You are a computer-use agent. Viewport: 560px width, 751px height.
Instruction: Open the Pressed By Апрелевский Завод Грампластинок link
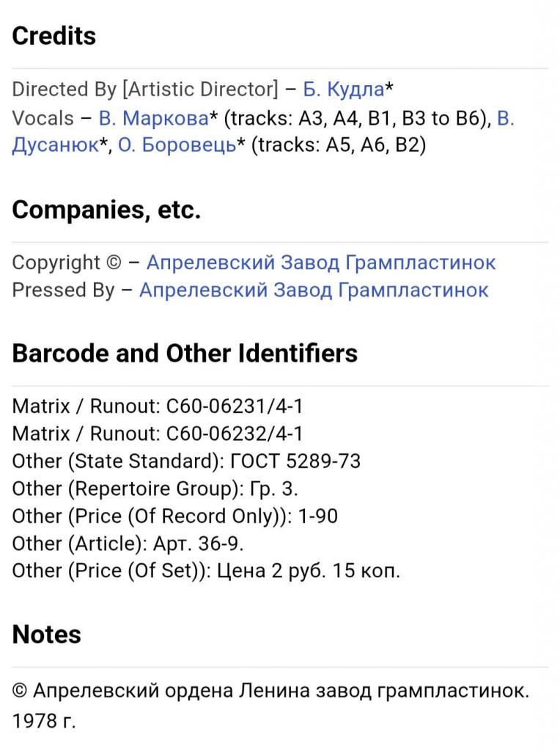pyautogui.click(x=314, y=290)
